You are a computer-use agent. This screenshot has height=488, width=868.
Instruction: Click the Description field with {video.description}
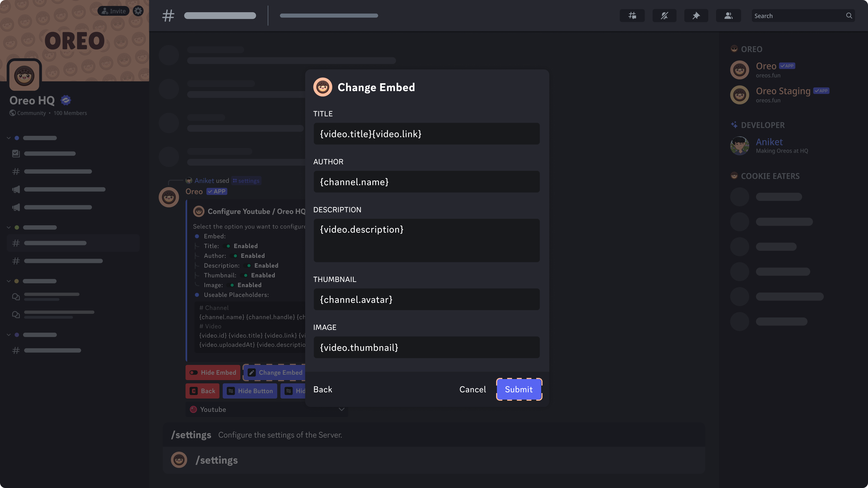point(426,240)
